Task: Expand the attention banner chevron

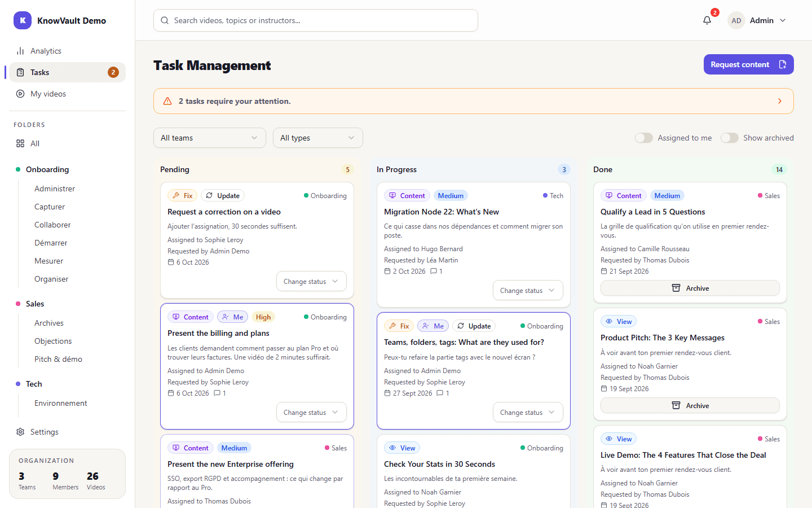Action: pos(780,101)
